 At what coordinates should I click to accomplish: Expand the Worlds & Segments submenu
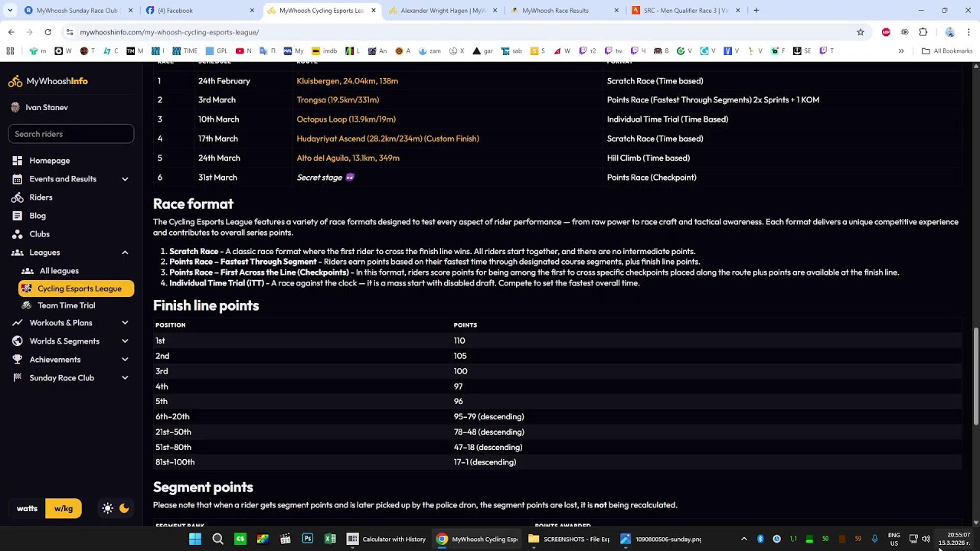[125, 341]
